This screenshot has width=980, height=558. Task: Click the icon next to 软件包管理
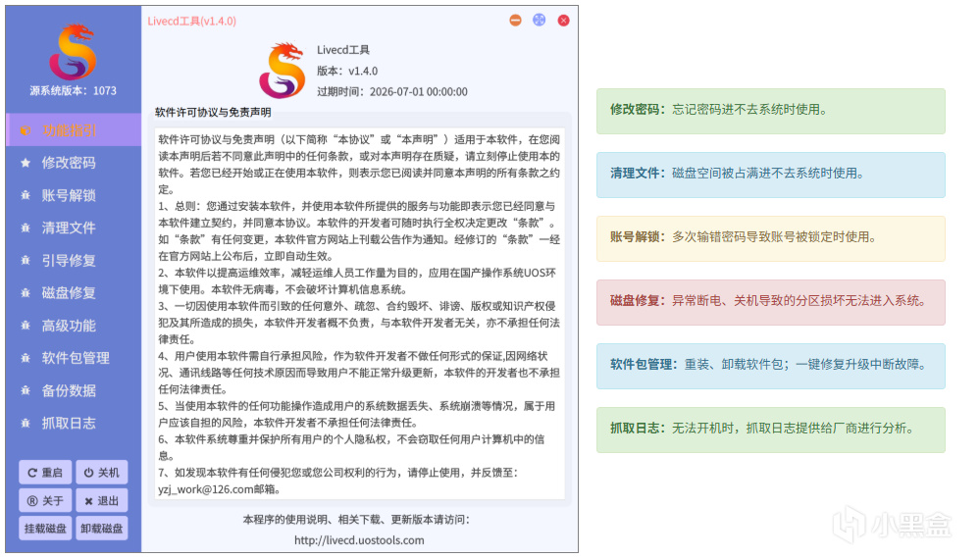26,357
